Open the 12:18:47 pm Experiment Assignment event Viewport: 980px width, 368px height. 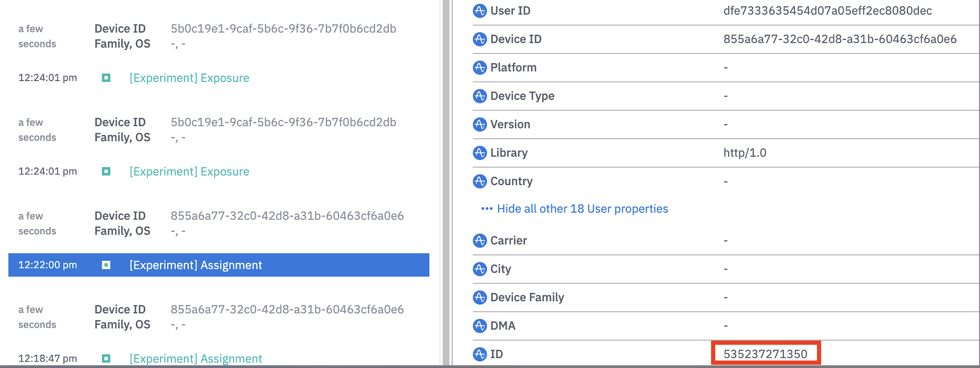pyautogui.click(x=196, y=358)
